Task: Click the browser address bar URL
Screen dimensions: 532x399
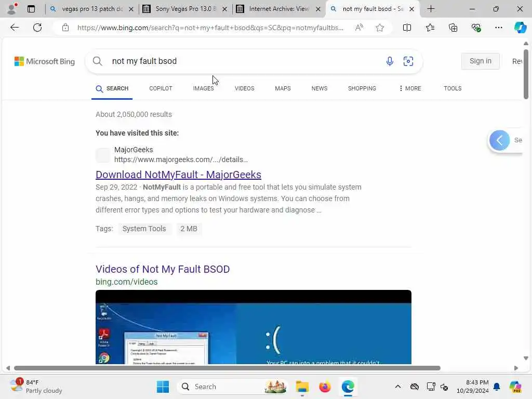Action: pos(210,28)
